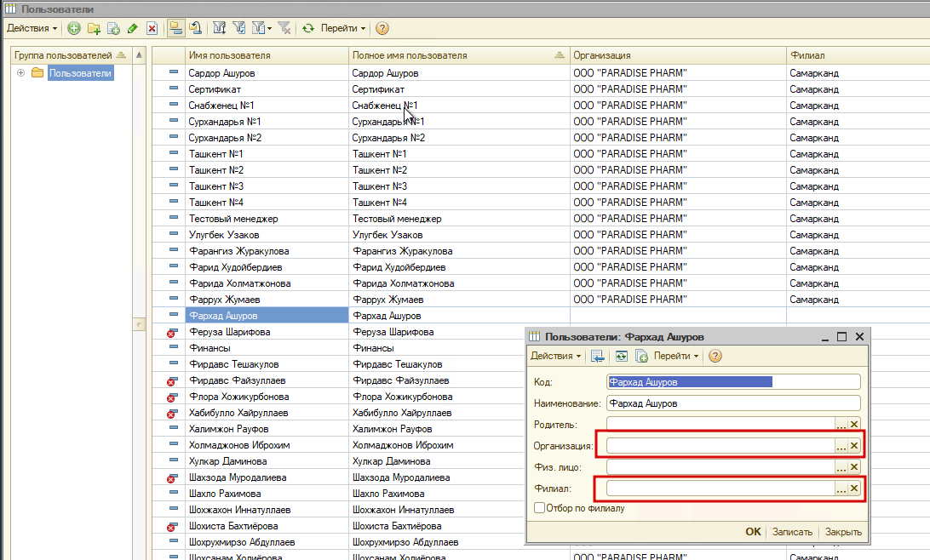Image resolution: width=930 pixels, height=560 pixels.
Task: Select the Фарангиз Журакулова user name cell
Action: tap(267, 251)
